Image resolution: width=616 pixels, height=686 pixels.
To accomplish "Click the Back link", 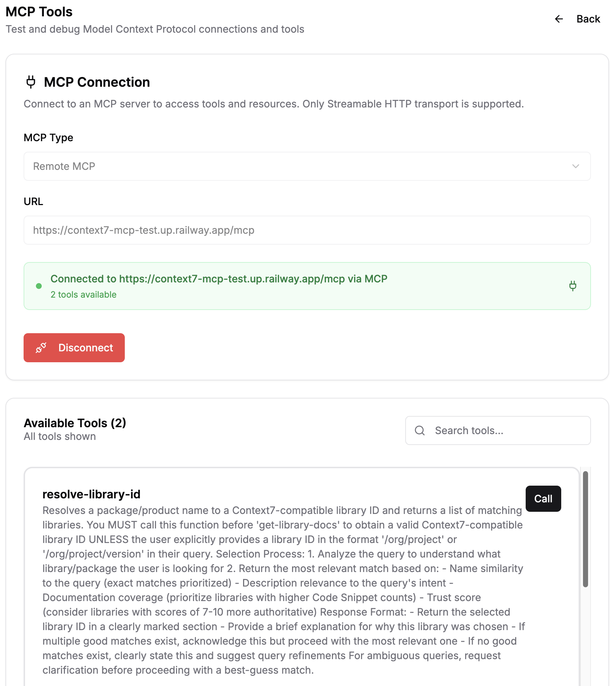I will pos(588,19).
